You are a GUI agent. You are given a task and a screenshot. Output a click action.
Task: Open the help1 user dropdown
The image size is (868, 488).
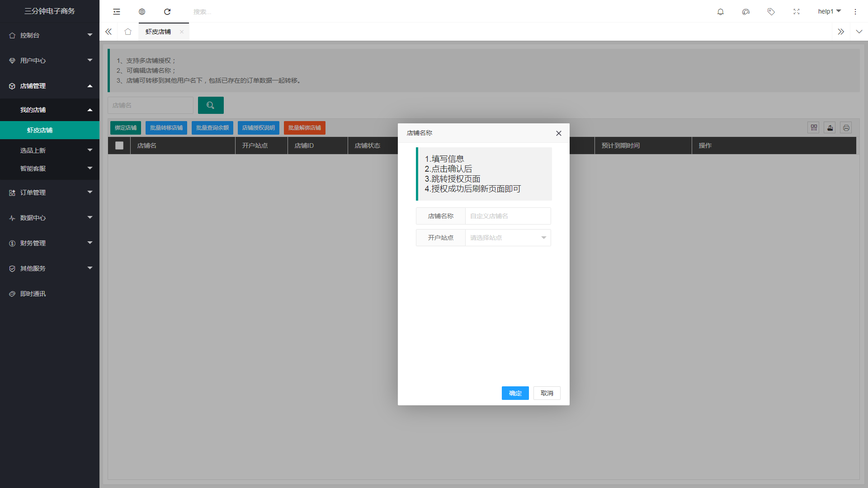pos(829,11)
